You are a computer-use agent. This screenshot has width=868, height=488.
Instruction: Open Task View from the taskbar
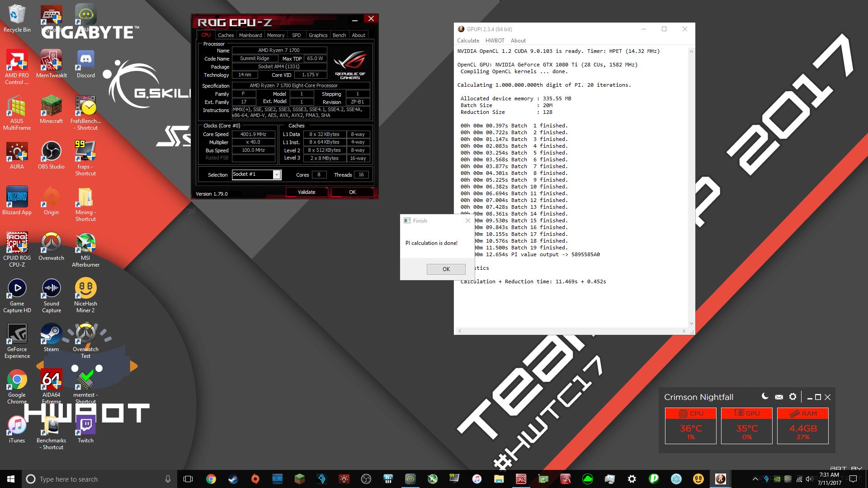click(188, 479)
